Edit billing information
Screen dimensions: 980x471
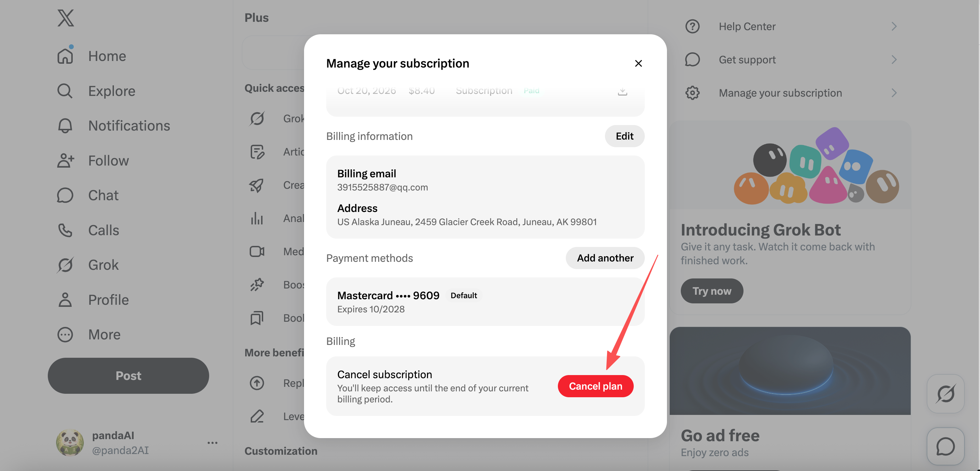[625, 136]
